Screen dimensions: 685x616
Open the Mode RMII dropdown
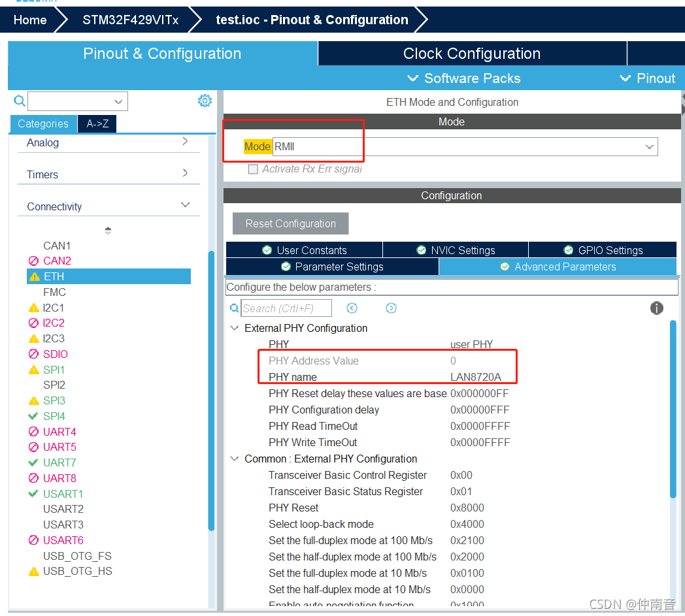pyautogui.click(x=649, y=146)
